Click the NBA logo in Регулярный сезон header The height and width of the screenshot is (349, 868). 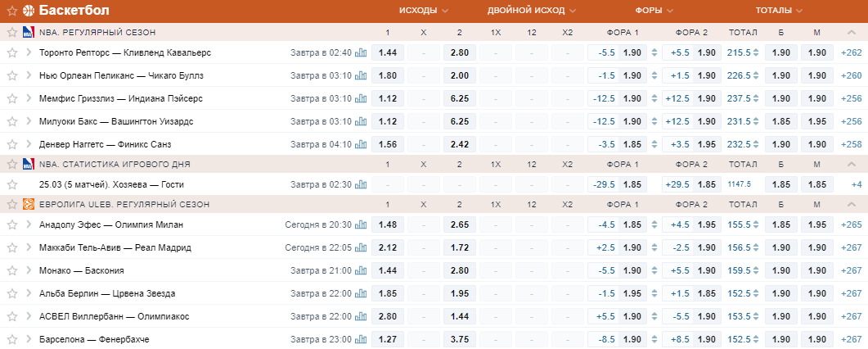(29, 32)
